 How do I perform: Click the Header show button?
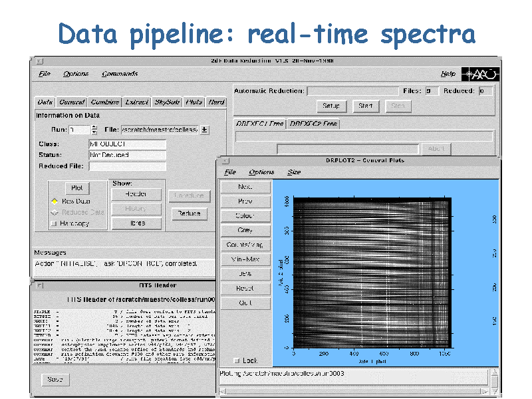pos(136,194)
